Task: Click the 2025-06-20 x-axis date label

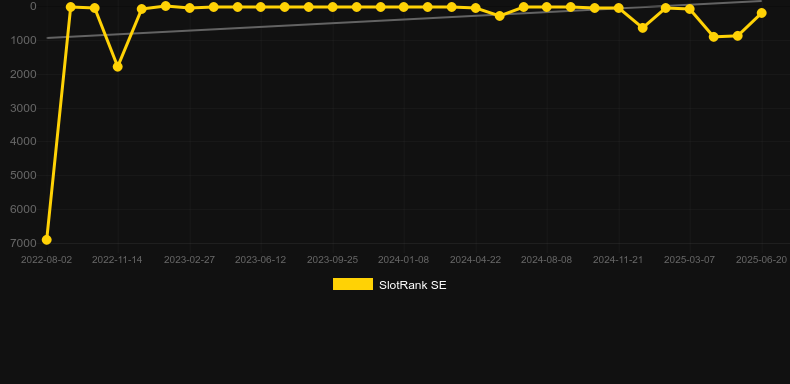Action: pyautogui.click(x=761, y=260)
